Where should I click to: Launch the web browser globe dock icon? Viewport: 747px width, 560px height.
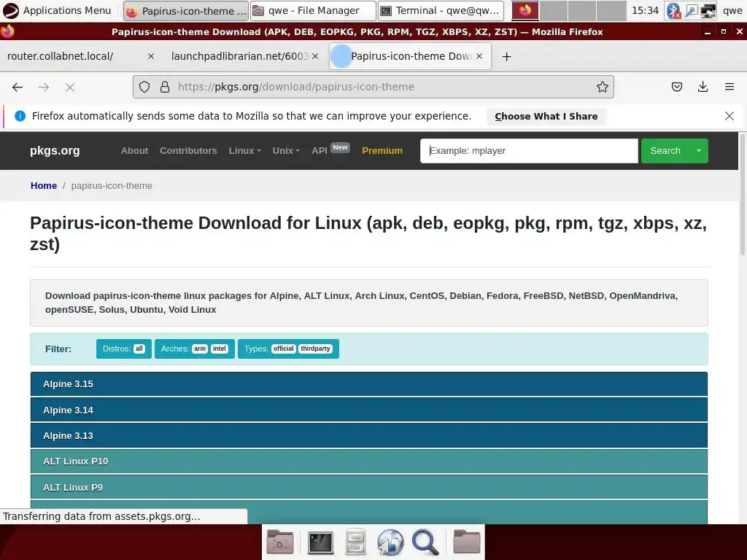390,542
